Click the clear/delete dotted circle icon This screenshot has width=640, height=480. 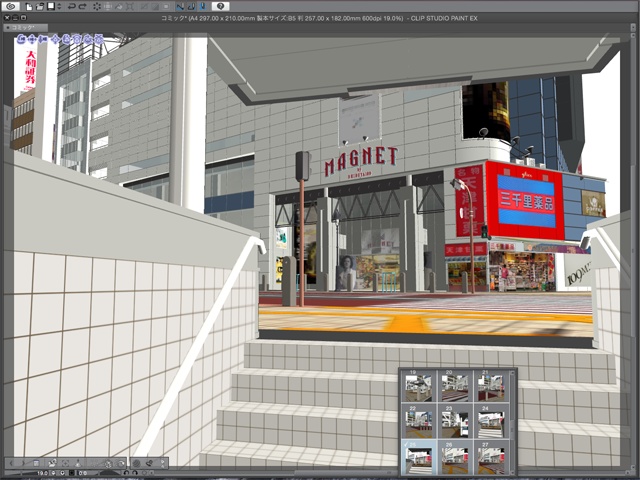(97, 7)
